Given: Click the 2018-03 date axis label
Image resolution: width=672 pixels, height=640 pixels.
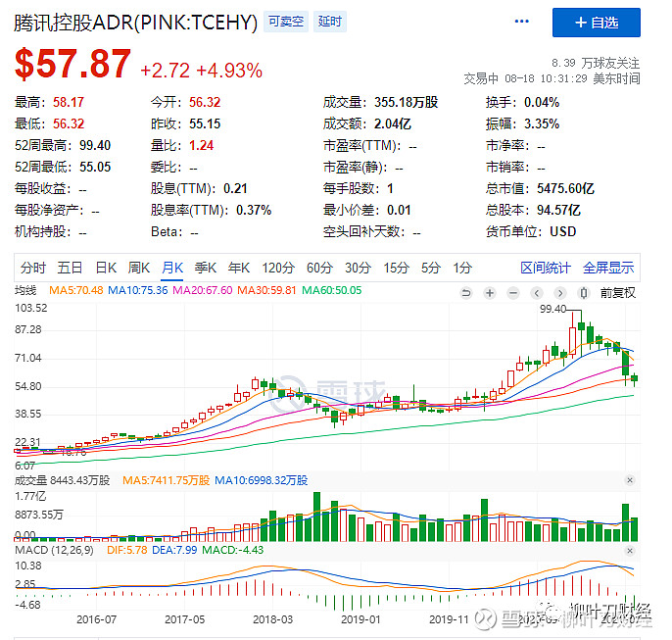Looking at the screenshot, I should click(x=272, y=619).
